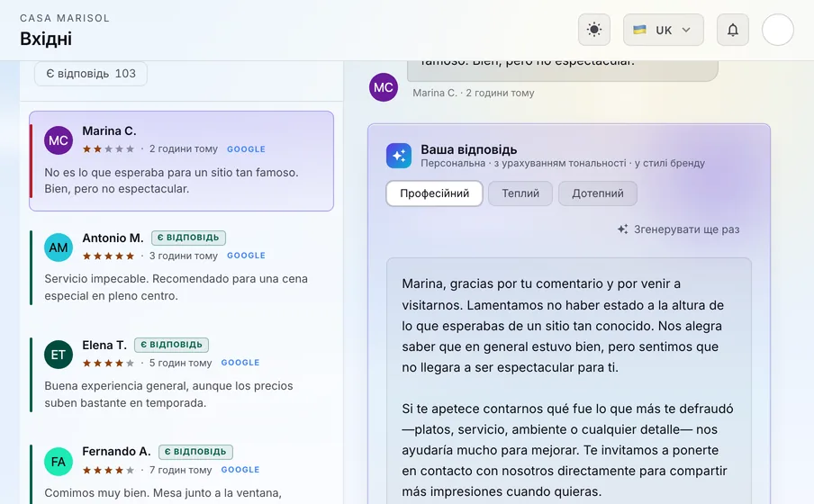Screen dimensions: 814x504
Task: Click the sparkle AI reply icon
Action: click(x=399, y=156)
